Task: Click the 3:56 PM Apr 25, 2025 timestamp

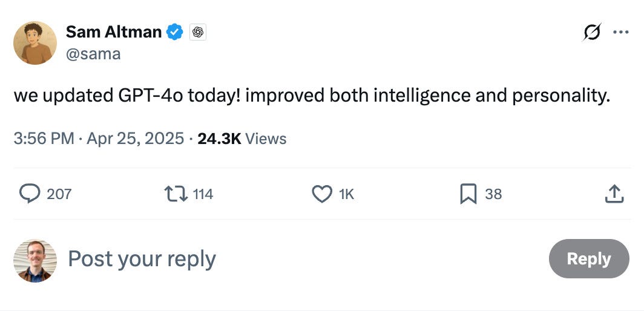Action: [x=99, y=139]
